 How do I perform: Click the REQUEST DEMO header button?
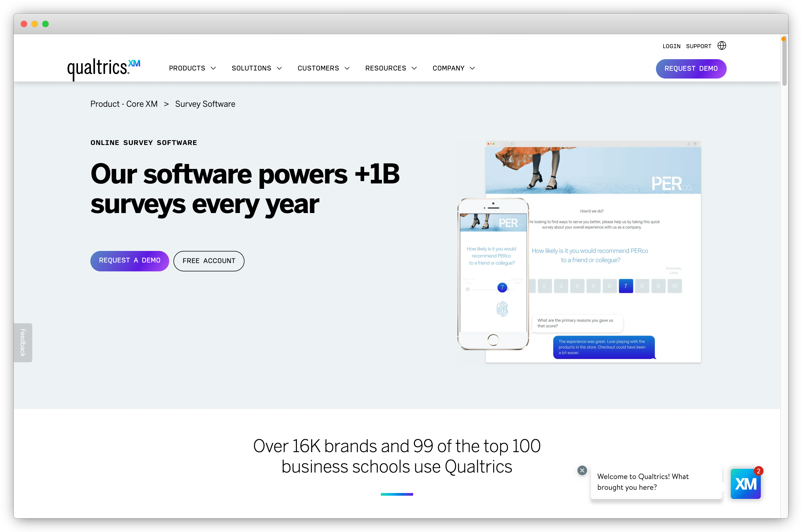tap(691, 68)
